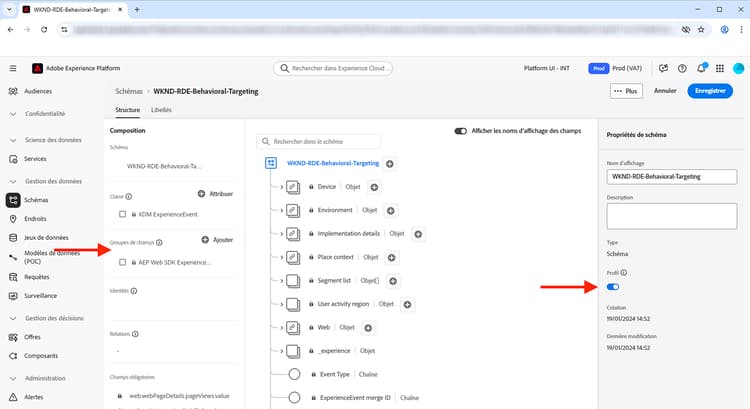Viewport: 750px width, 409px height.
Task: Open Jeux de données in the sidebar
Action: point(46,238)
